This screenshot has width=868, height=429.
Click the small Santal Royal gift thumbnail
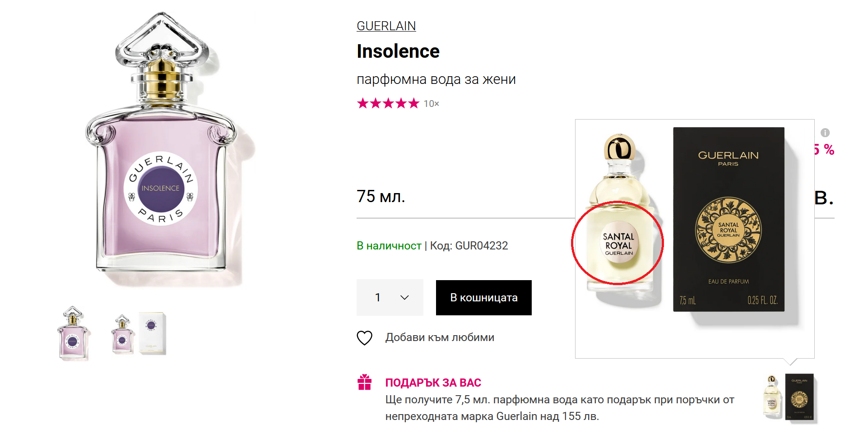[x=790, y=398]
